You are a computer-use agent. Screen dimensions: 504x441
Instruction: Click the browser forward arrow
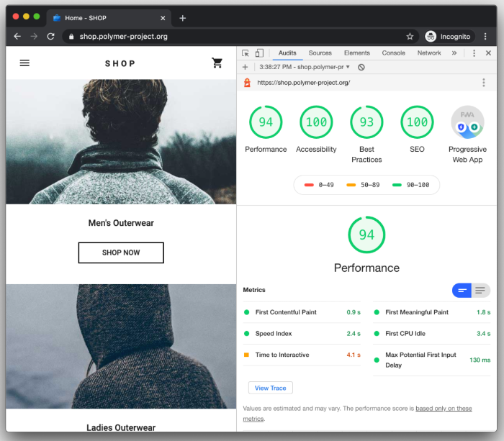[x=34, y=36]
